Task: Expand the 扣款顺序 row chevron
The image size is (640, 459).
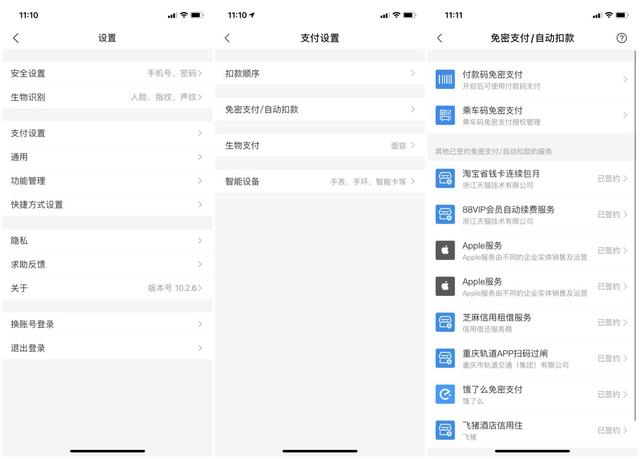Action: (412, 73)
